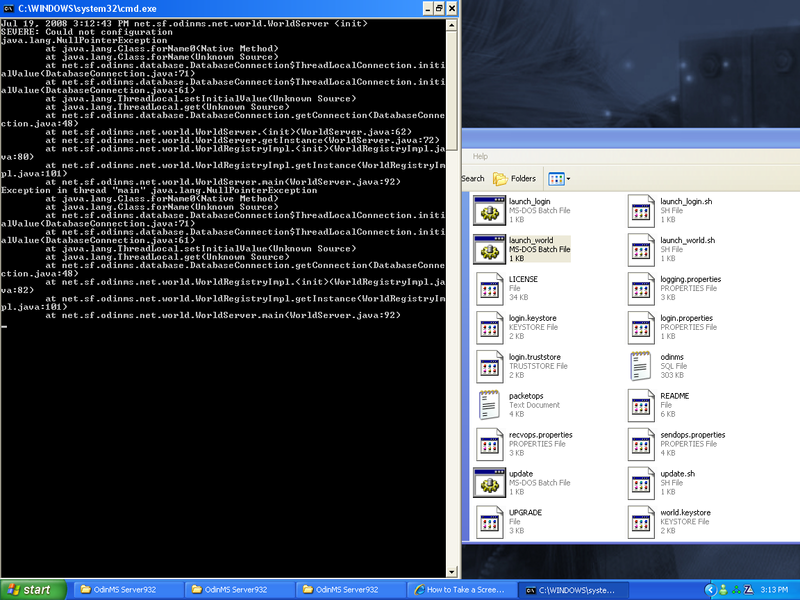The image size is (800, 600).
Task: Open the launch_login batch file
Action: click(x=490, y=212)
